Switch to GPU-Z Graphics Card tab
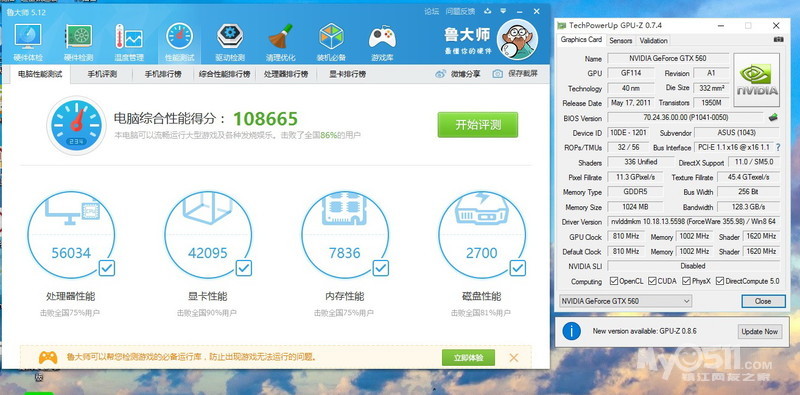 point(581,40)
